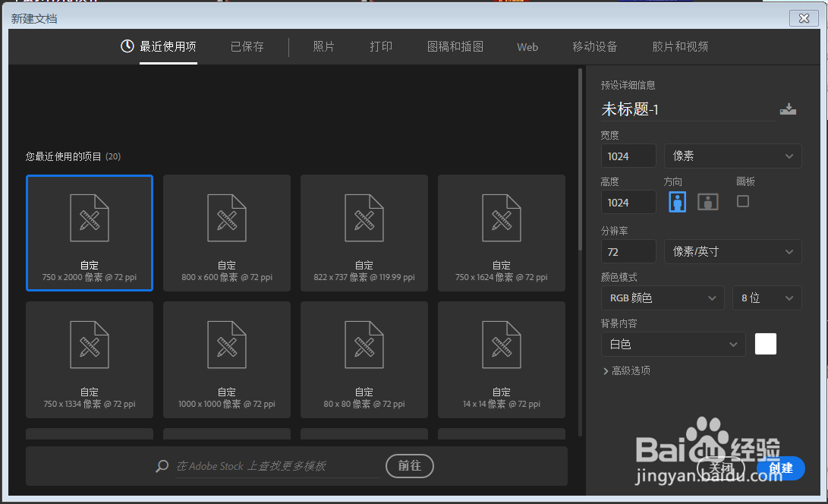Click the 创建 create button
The image size is (828, 504).
coord(780,468)
